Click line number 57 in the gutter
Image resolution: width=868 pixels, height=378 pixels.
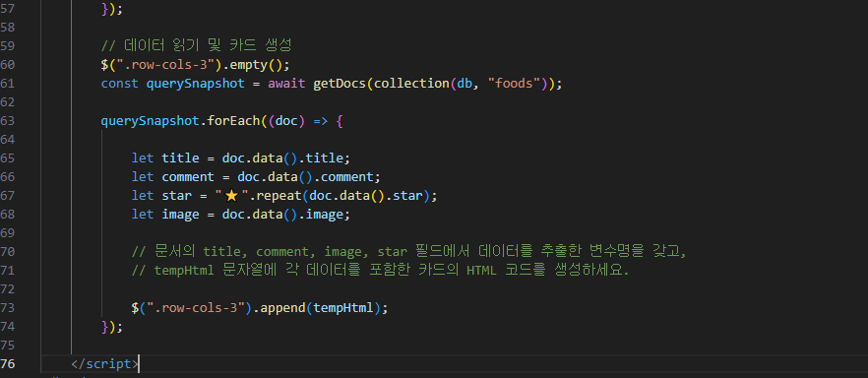(7, 8)
